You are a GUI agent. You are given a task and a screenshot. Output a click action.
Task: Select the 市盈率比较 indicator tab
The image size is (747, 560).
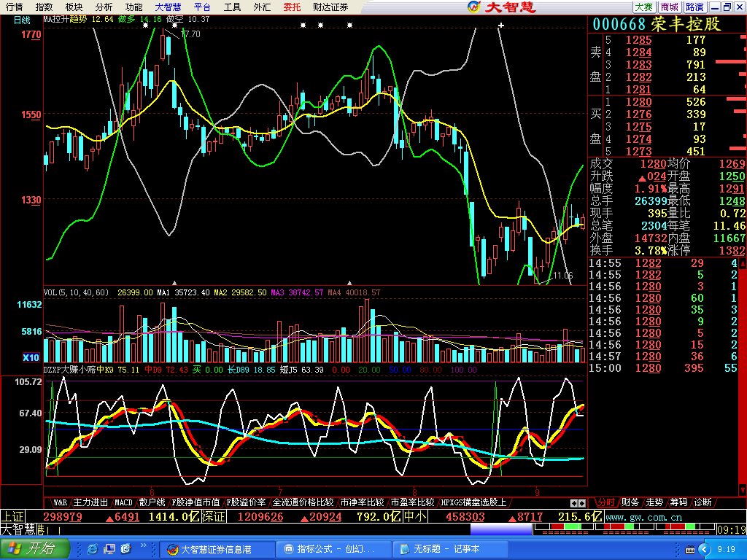coord(412,502)
